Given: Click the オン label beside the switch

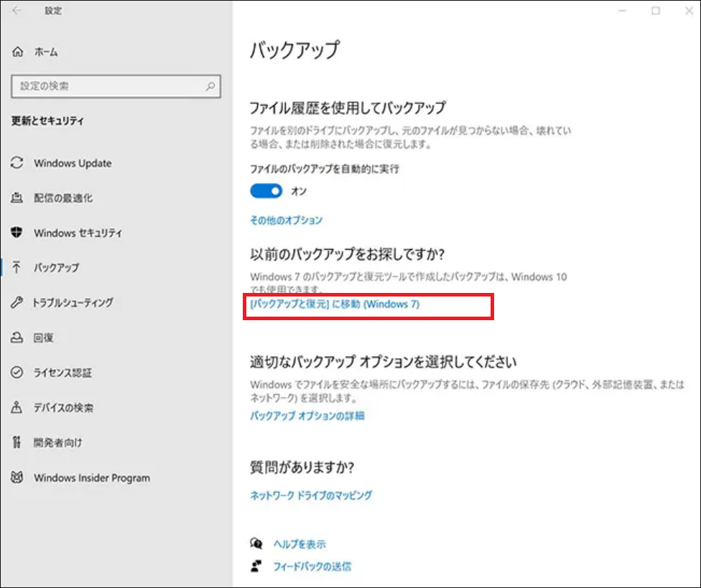Looking at the screenshot, I should click(x=299, y=191).
